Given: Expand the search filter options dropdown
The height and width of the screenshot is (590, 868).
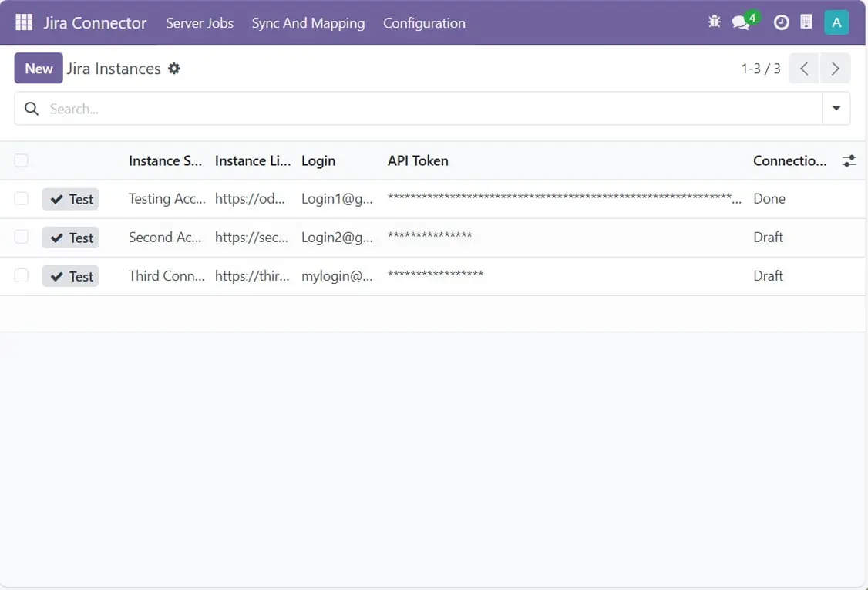Looking at the screenshot, I should click(x=836, y=109).
